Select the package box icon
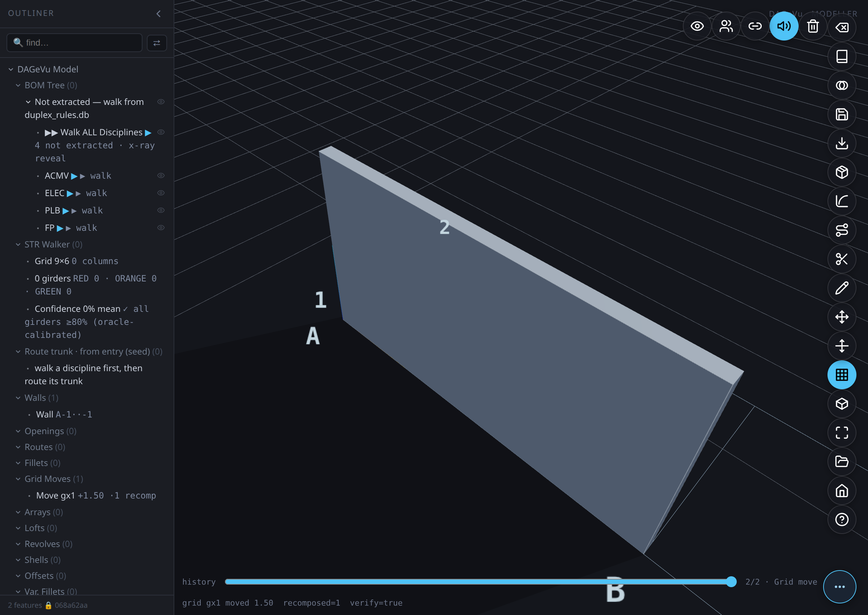Viewport: 868px width, 615px height. click(x=842, y=172)
